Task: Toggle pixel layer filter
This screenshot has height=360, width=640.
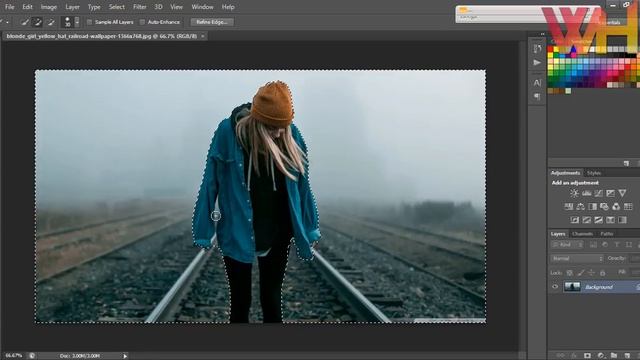Action: (x=593, y=244)
